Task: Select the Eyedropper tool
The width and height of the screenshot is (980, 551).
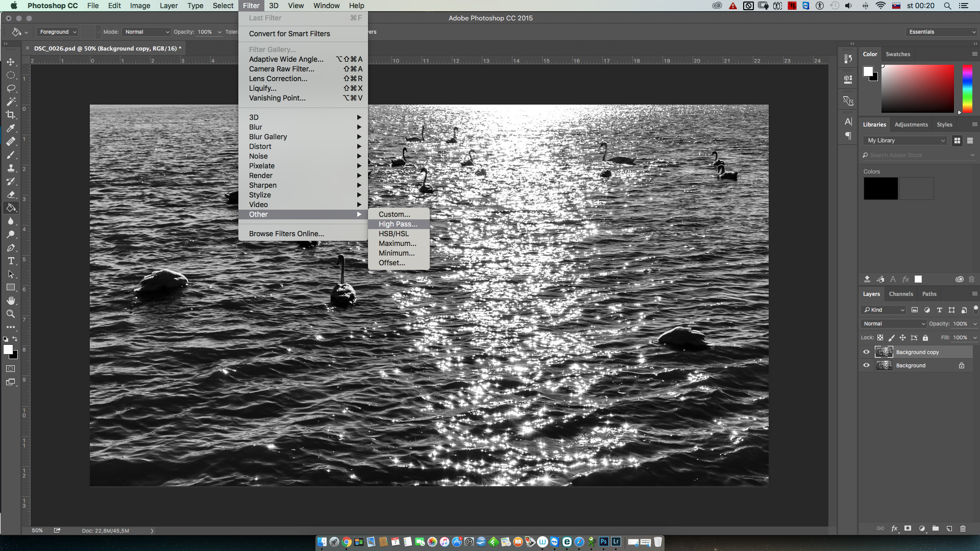Action: 11,128
